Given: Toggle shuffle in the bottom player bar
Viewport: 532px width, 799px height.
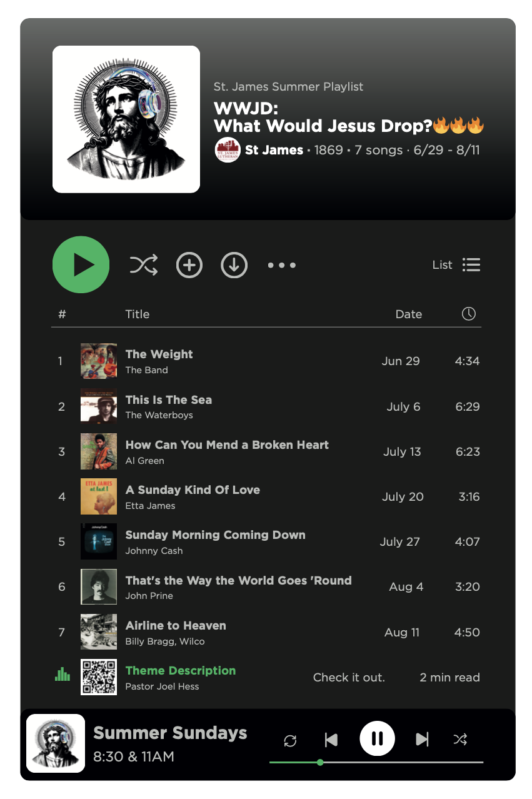Looking at the screenshot, I should click(460, 740).
